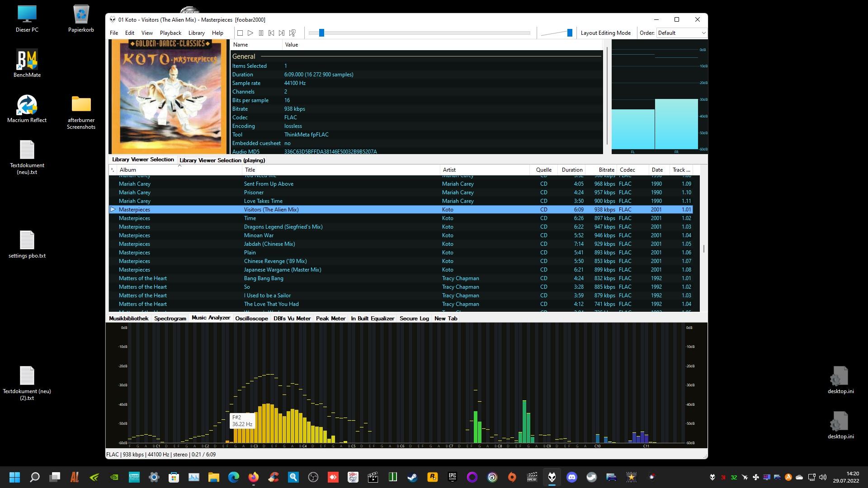Click the system tray volume speaker icon
This screenshot has width=868, height=488.
823,477
